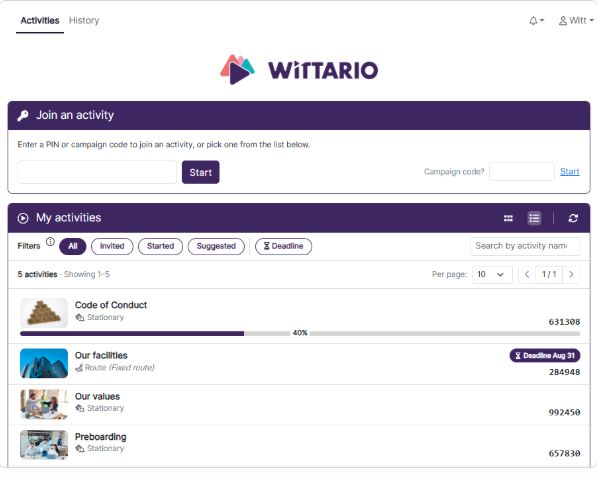This screenshot has width=597, height=478.
Task: Open the Our values activity title
Action: [x=97, y=396]
